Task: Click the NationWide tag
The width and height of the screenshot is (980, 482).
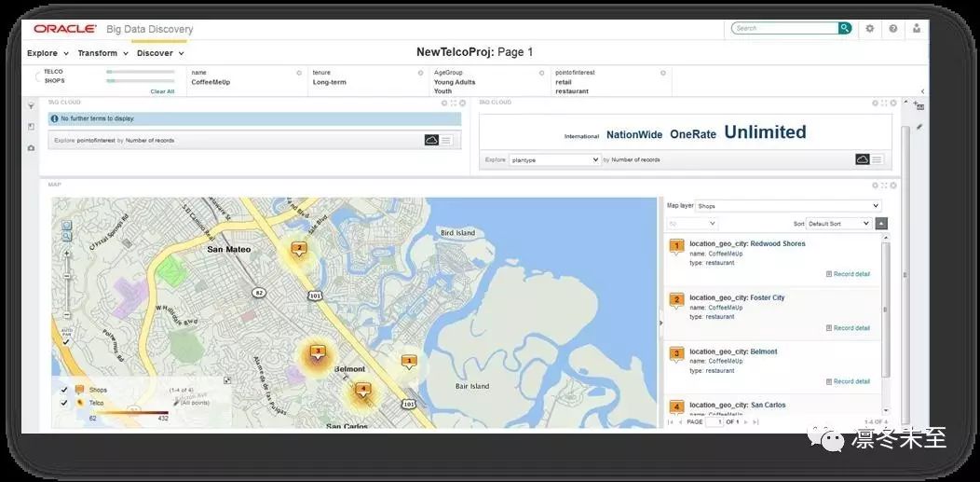Action: [x=634, y=134]
